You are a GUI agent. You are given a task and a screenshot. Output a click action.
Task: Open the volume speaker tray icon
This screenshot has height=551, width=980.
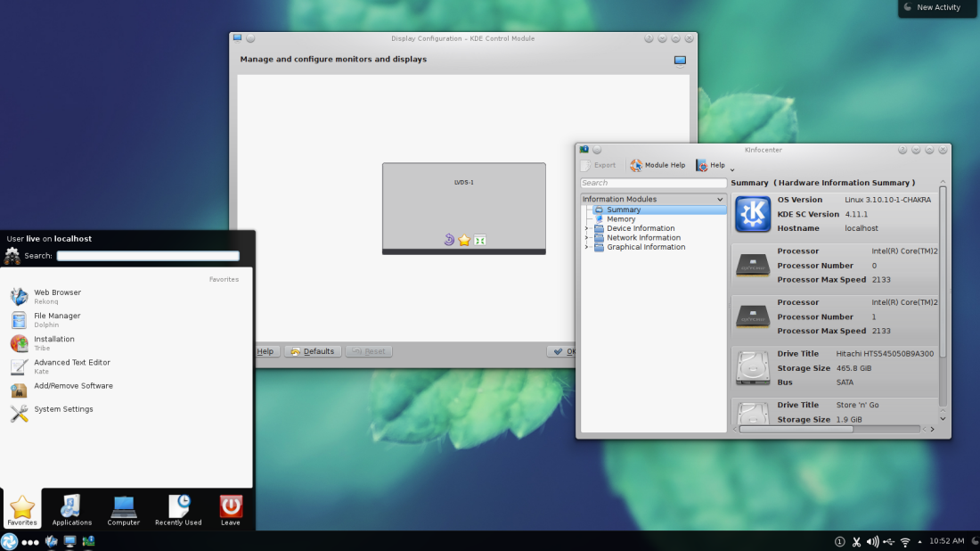pyautogui.click(x=872, y=541)
